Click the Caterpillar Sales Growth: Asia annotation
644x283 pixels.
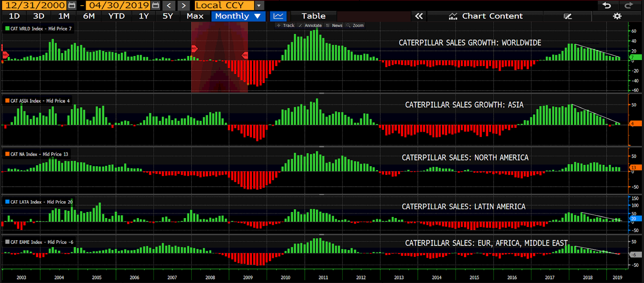click(x=464, y=105)
